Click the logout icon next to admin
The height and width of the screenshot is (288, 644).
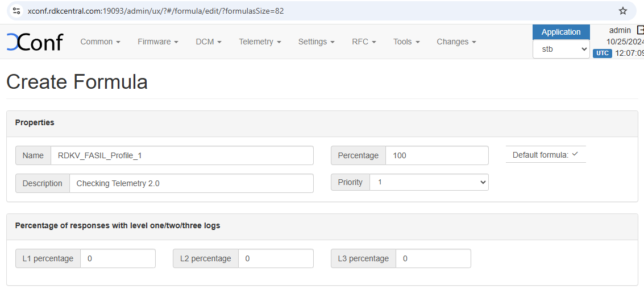point(640,30)
